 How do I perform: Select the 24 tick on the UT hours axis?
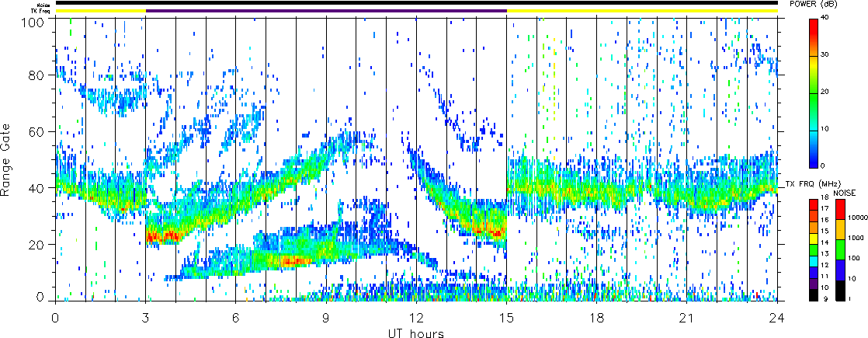pos(777,319)
